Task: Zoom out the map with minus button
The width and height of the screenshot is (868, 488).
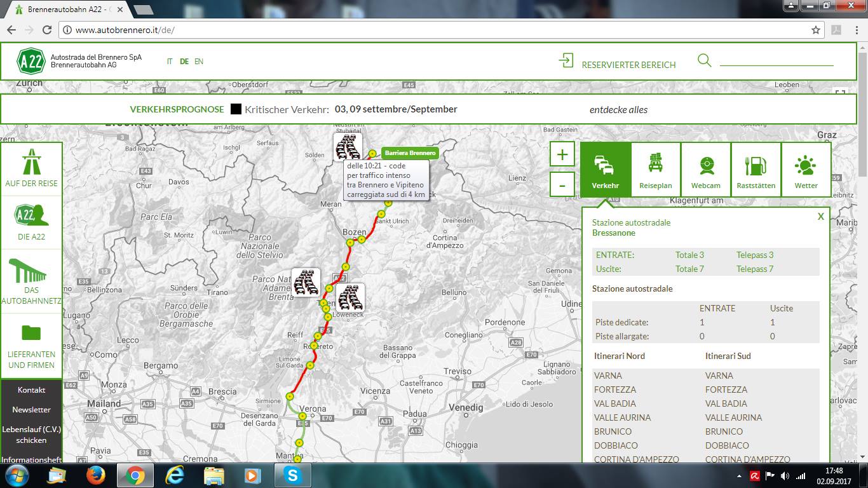Action: click(562, 186)
